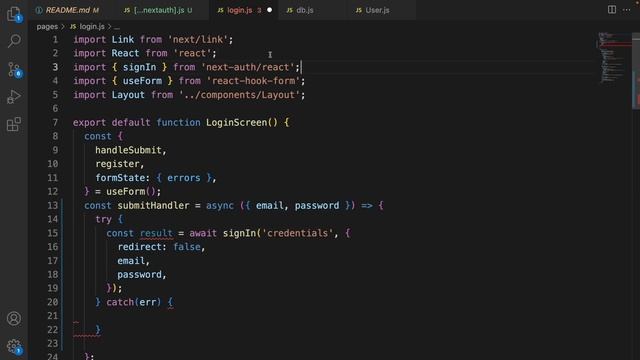Open the Manage gear icon
640x360 pixels.
point(14,346)
